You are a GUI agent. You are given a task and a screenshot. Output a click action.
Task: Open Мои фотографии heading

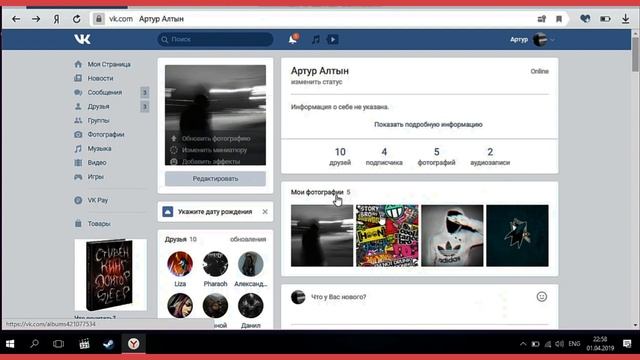(x=317, y=192)
